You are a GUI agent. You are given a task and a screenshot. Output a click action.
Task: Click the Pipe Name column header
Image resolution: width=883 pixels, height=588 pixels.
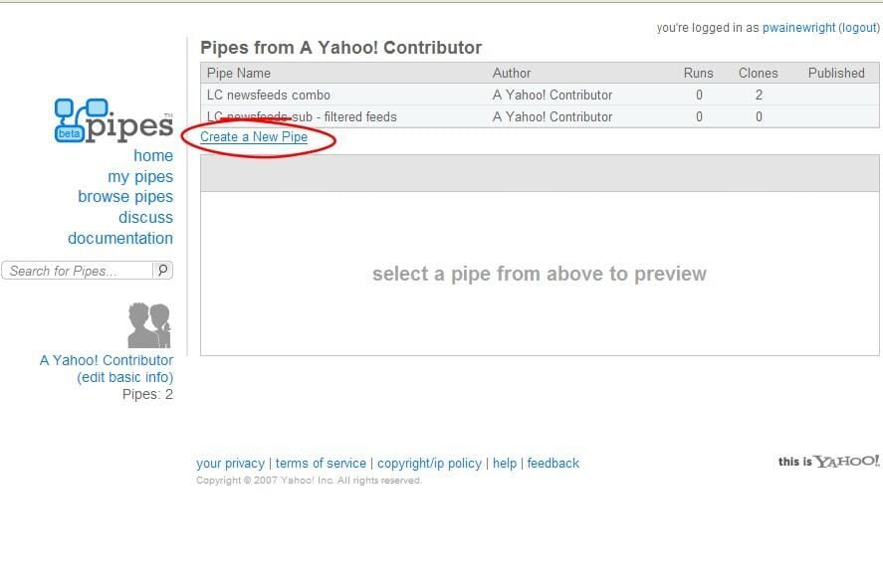[x=239, y=74]
